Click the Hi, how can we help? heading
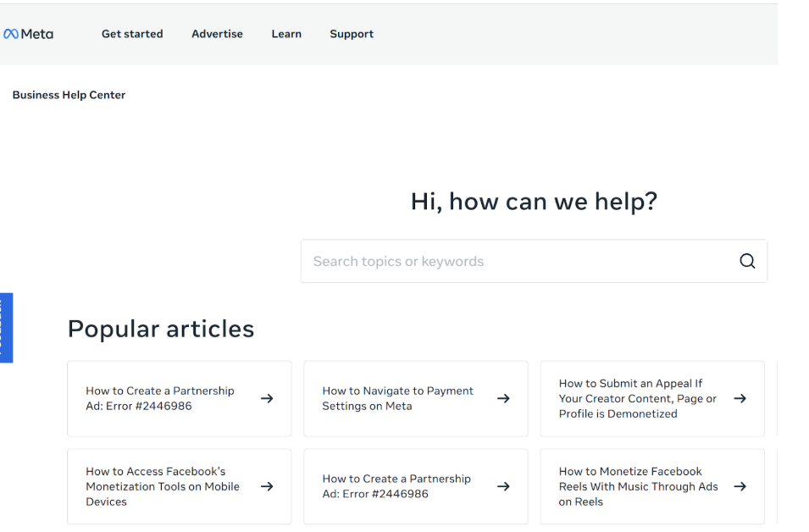 (534, 202)
